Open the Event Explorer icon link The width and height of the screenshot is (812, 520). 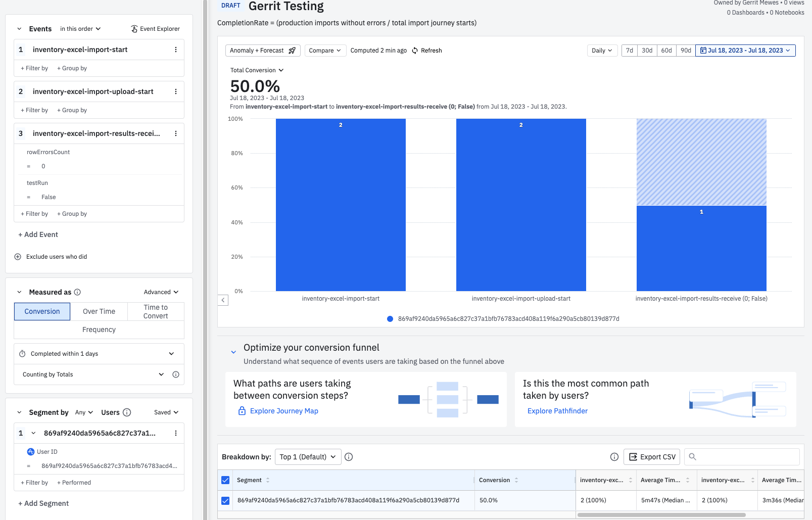[134, 29]
